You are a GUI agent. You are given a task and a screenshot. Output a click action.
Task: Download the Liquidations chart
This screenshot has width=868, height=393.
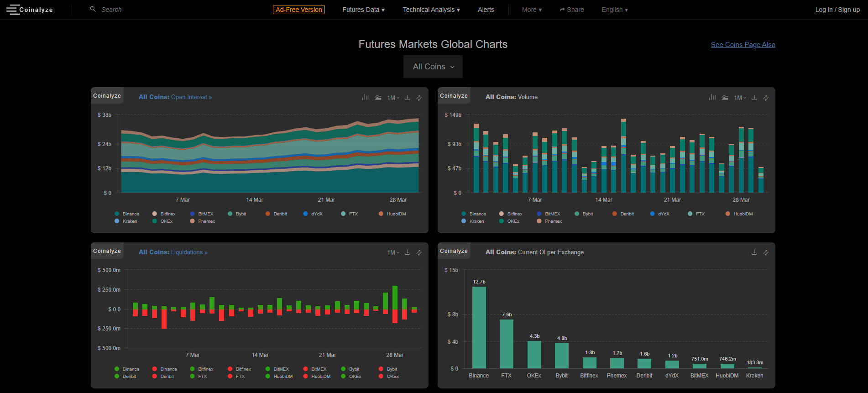coord(408,252)
